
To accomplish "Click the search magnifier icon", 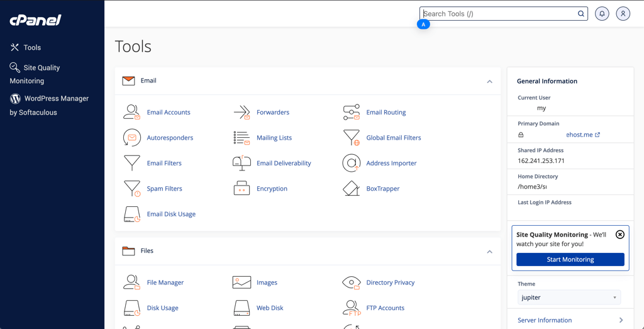I will (x=581, y=14).
